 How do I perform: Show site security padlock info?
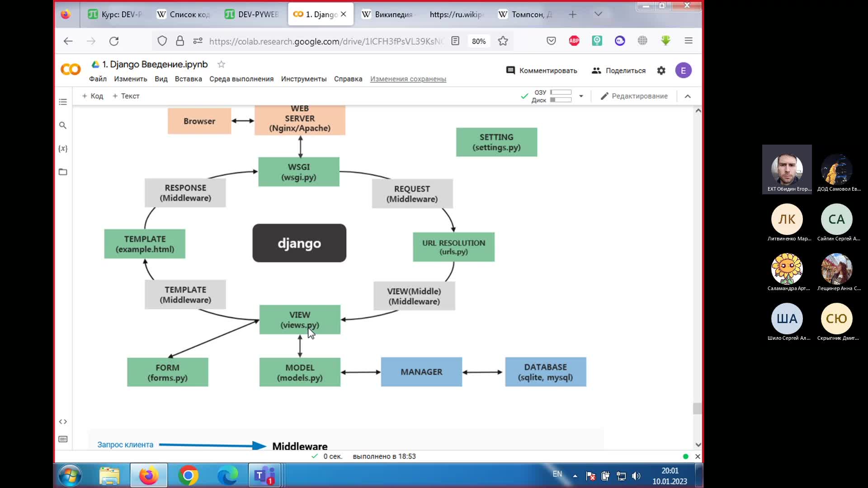[x=180, y=41]
